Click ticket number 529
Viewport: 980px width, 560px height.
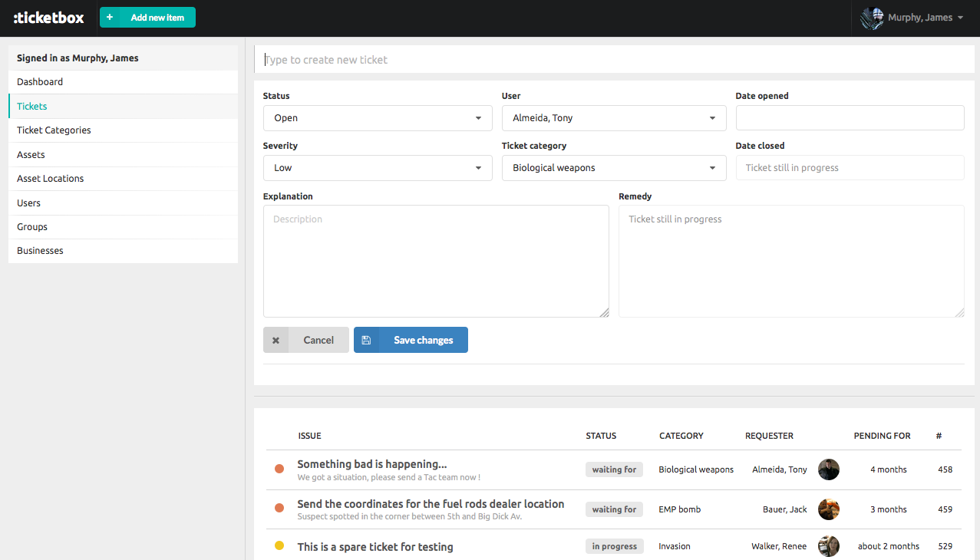pyautogui.click(x=945, y=546)
